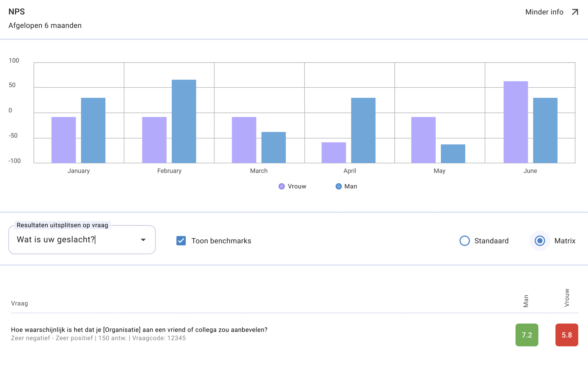Uncheck the Toon benchmarks checkbox
The image size is (588, 367).
coord(181,241)
